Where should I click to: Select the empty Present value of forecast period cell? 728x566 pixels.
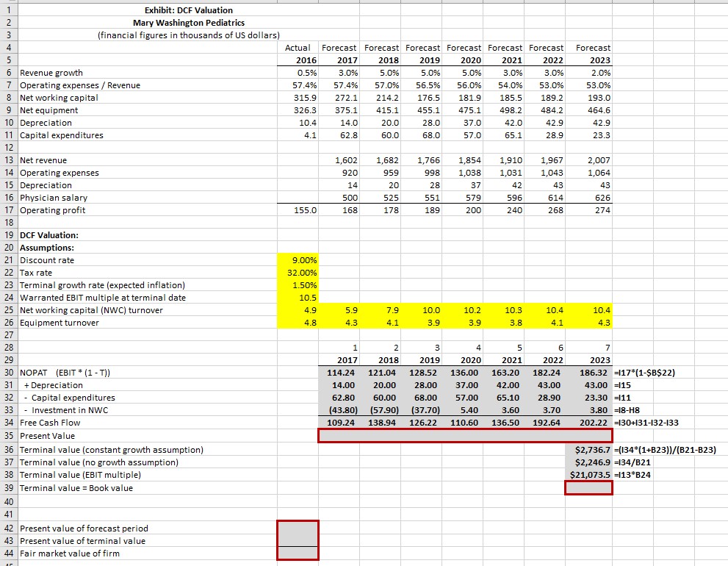point(298,529)
